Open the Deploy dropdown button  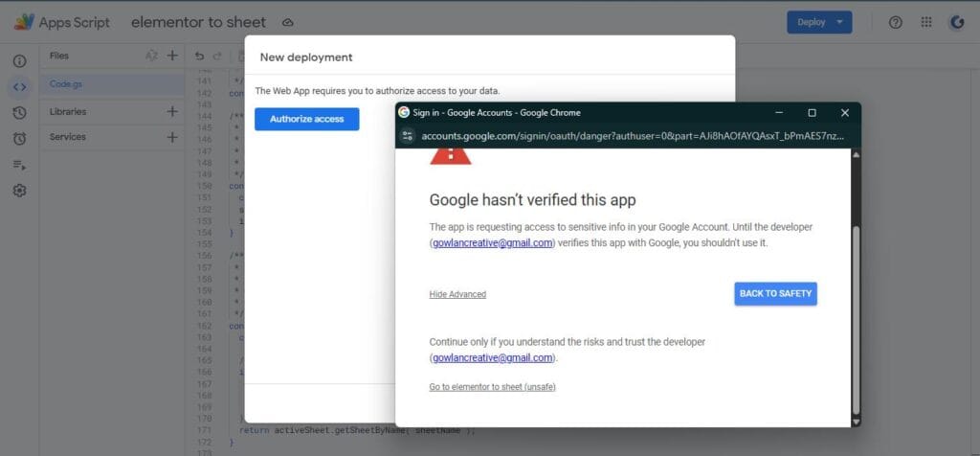pos(818,22)
